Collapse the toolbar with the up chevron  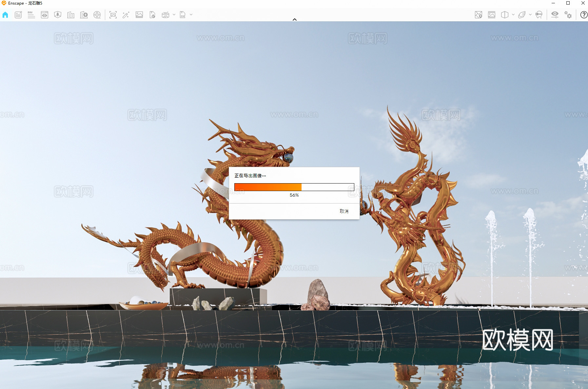point(295,20)
